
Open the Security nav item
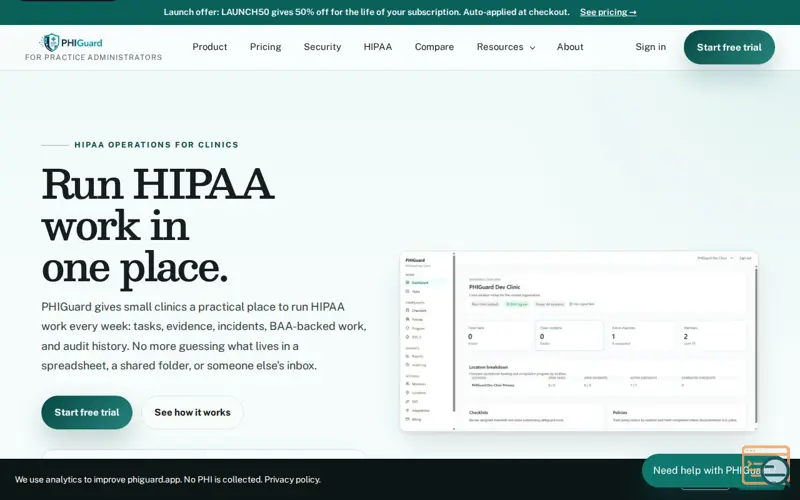(x=322, y=47)
